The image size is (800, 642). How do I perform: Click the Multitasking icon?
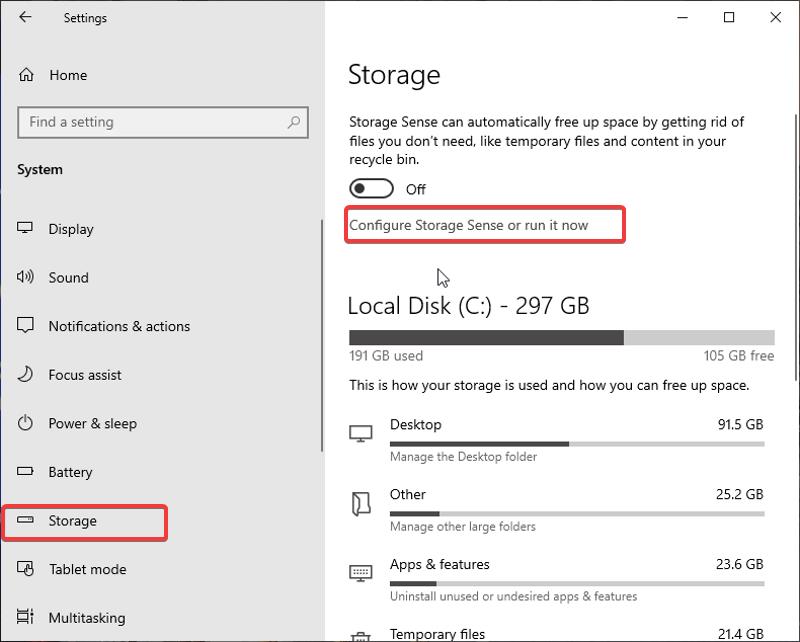[27, 618]
